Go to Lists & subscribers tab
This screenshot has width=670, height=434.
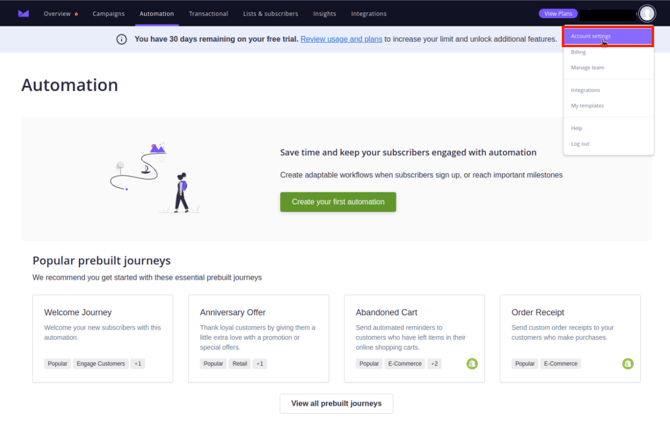point(270,14)
